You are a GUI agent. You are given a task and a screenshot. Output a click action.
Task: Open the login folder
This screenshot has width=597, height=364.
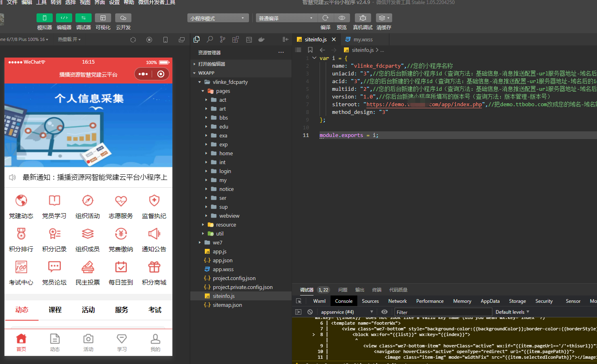(241, 171)
